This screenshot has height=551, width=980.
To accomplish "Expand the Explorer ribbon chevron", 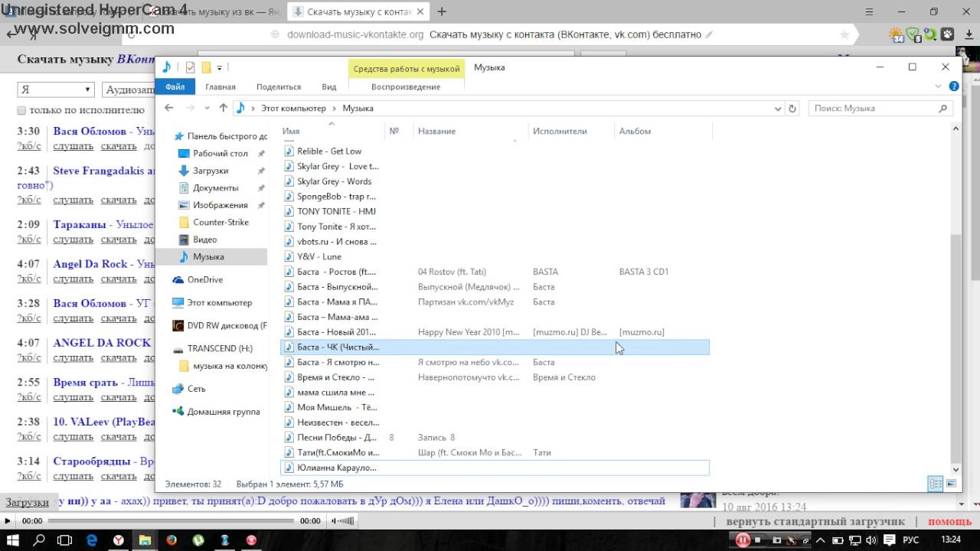I will tap(939, 86).
